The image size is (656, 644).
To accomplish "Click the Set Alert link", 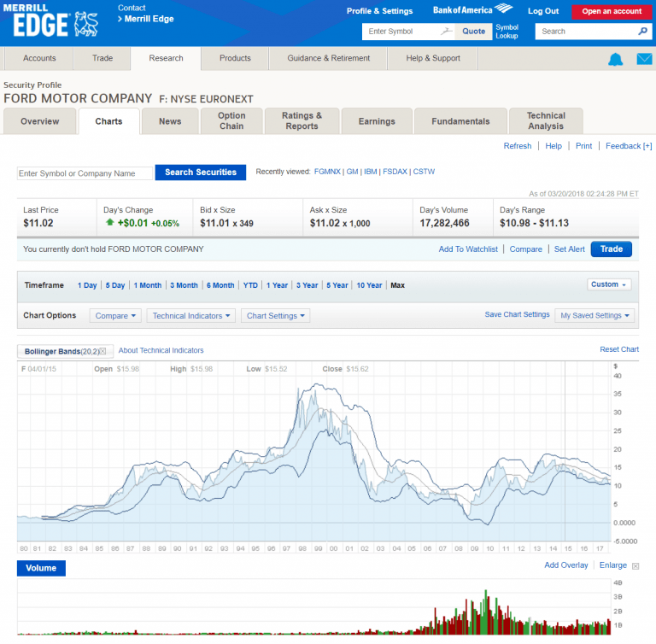I will click(x=570, y=249).
